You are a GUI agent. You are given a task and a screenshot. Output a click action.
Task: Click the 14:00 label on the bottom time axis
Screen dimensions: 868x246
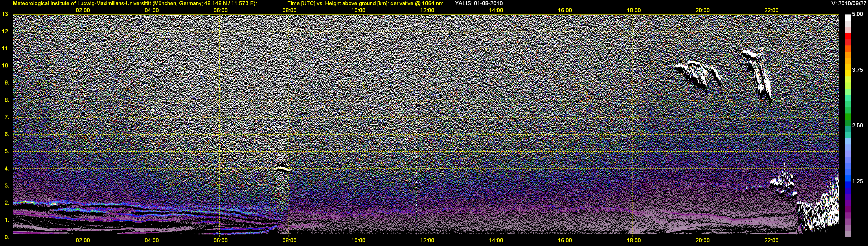pos(496,241)
